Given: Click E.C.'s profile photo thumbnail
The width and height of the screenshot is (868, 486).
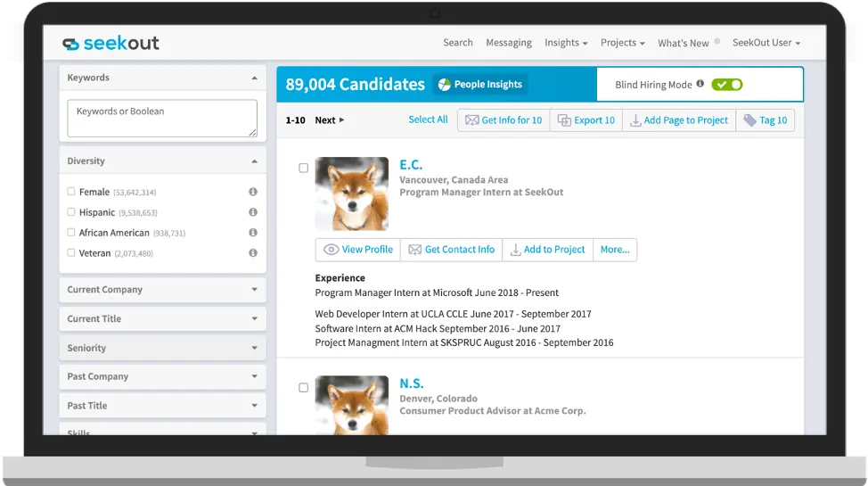Looking at the screenshot, I should 352,194.
